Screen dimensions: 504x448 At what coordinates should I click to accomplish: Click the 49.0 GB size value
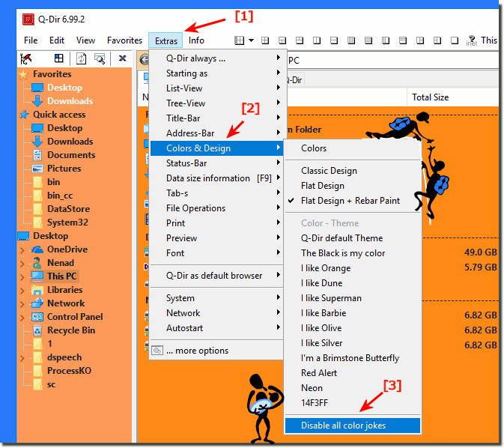(481, 252)
